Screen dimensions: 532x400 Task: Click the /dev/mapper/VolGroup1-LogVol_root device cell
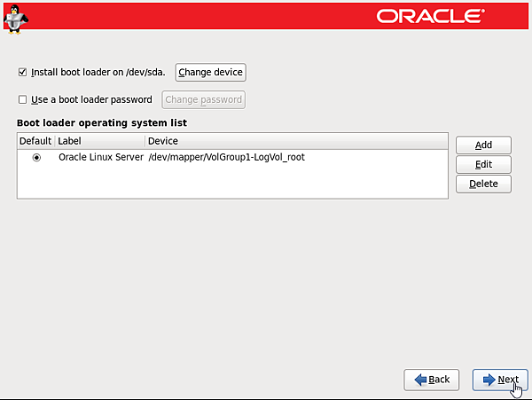pos(226,158)
